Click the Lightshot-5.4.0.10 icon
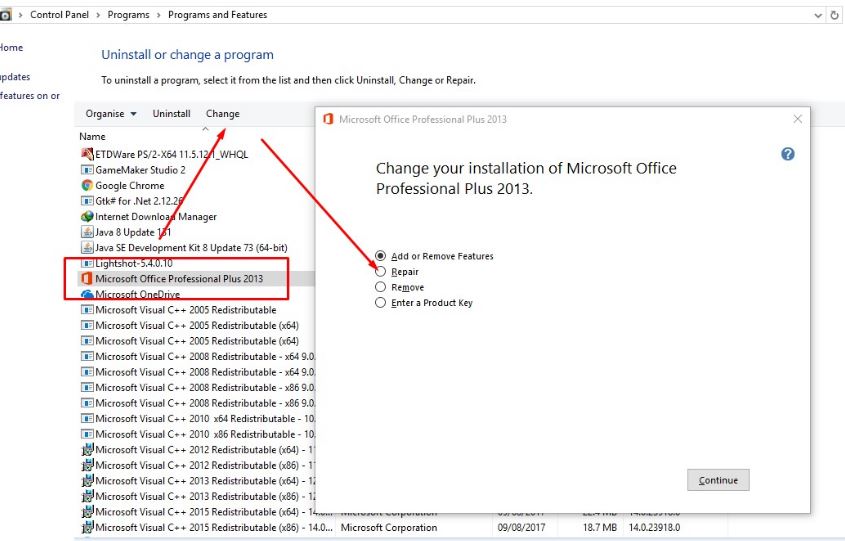The width and height of the screenshot is (845, 541). pyautogui.click(x=87, y=263)
